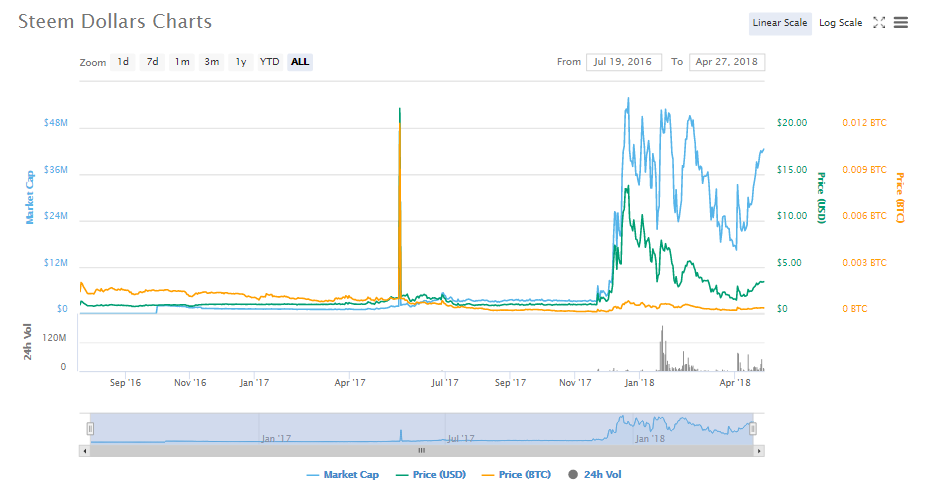Set zoom to 1d
The width and height of the screenshot is (945, 488).
pos(123,62)
